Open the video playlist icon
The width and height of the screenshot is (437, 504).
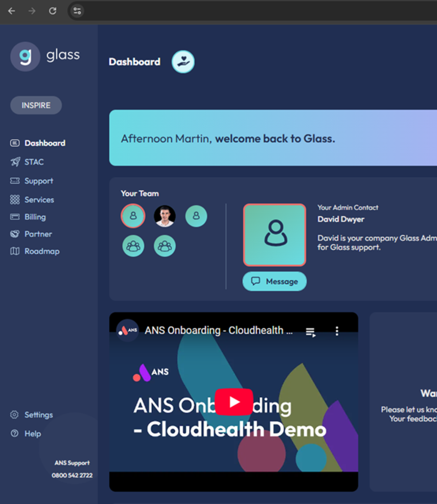pos(310,332)
